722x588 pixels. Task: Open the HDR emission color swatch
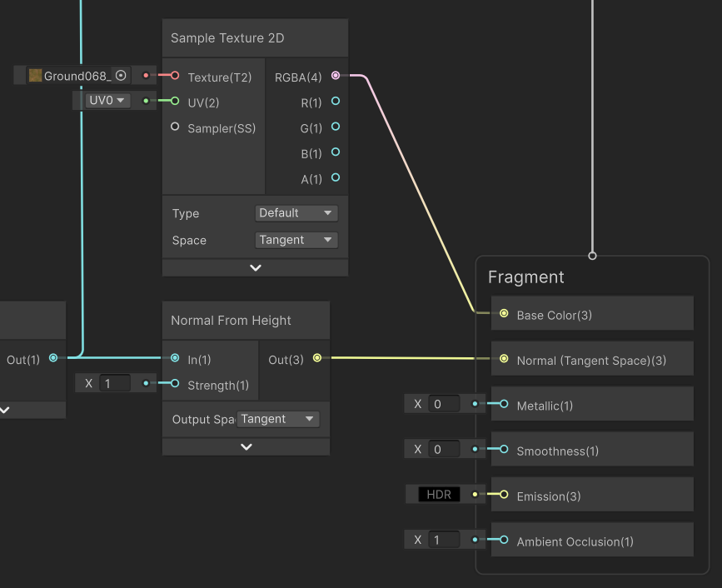click(439, 495)
